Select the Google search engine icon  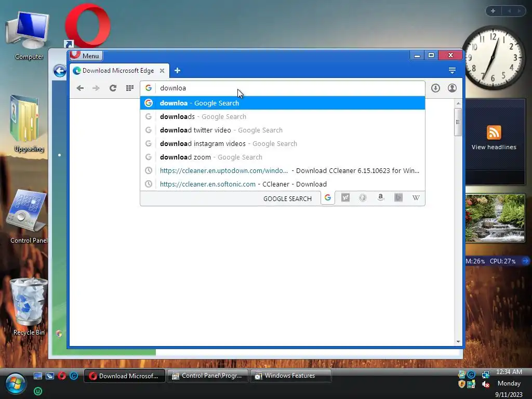click(x=328, y=198)
